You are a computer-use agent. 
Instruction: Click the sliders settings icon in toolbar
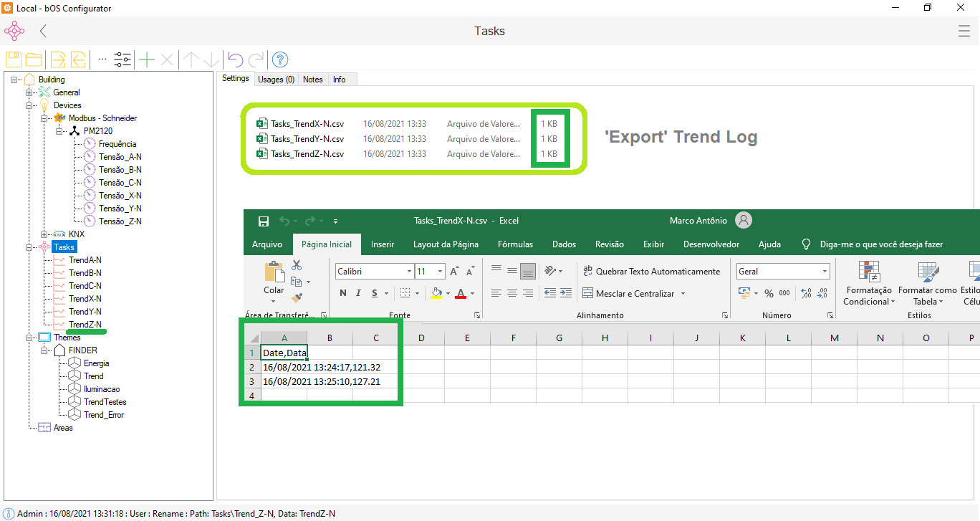(x=123, y=59)
